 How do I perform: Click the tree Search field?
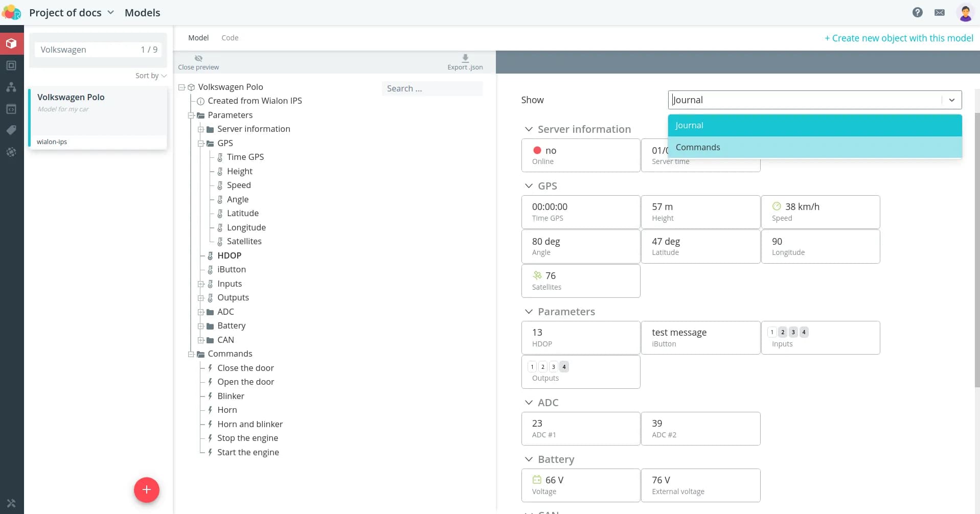(x=431, y=88)
